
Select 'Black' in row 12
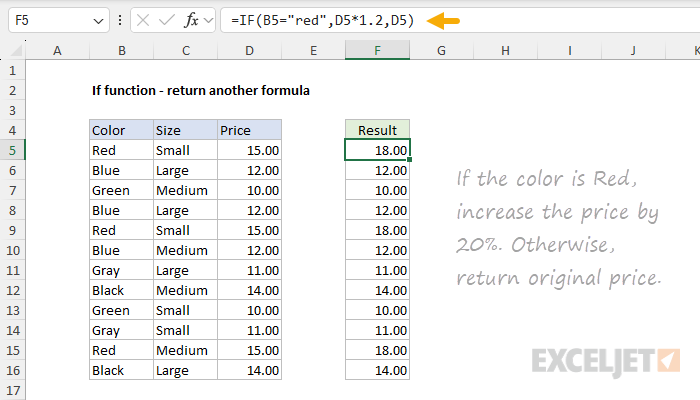coord(121,291)
